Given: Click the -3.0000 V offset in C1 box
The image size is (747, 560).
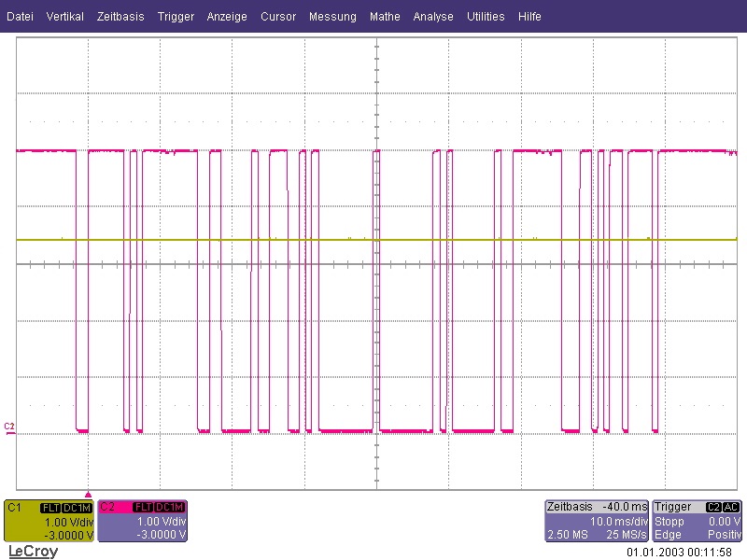Looking at the screenshot, I should [x=68, y=535].
